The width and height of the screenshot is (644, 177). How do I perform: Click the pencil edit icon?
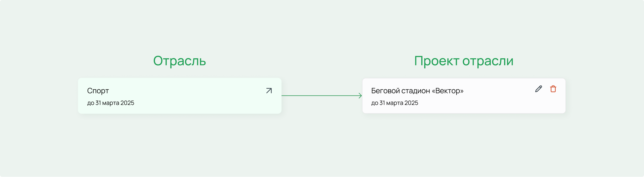coord(539,89)
